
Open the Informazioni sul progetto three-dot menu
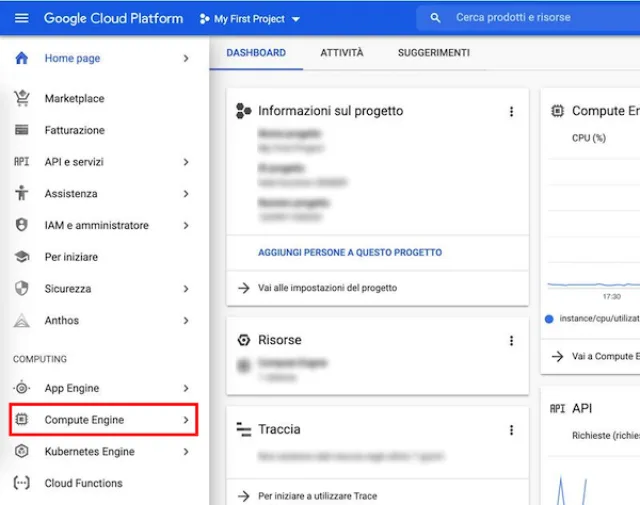(511, 112)
